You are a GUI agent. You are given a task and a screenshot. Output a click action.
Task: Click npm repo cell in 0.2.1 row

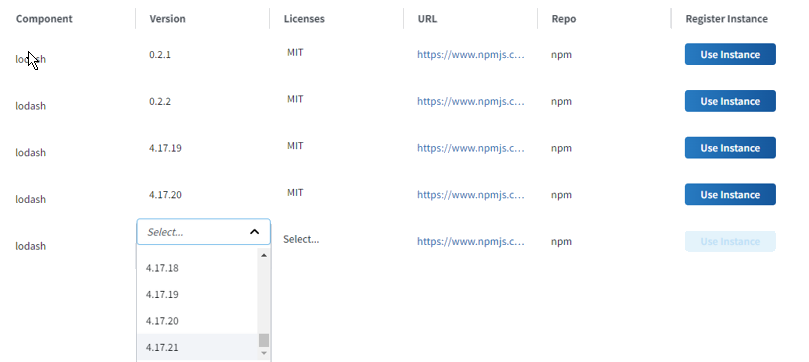coord(561,55)
